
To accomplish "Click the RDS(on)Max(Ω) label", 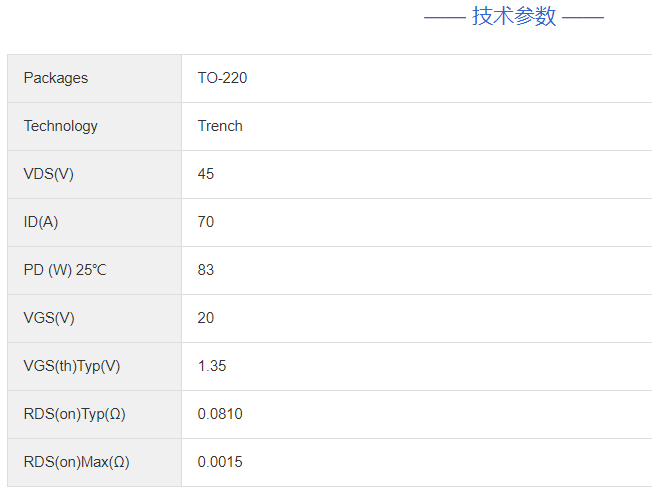I will 77,462.
